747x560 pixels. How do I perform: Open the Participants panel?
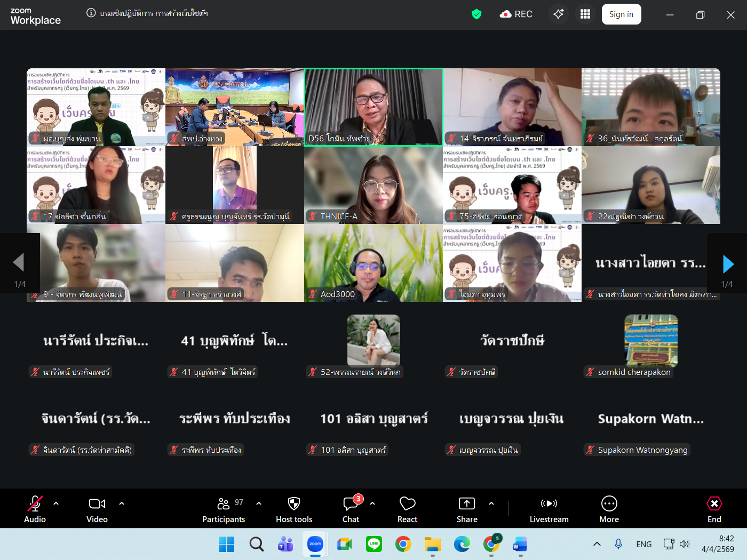tap(224, 509)
